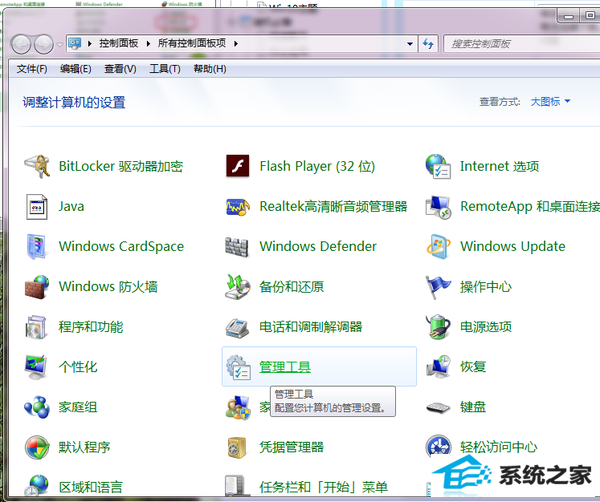This screenshot has height=502, width=600.
Task: Click the 所有控制面板项 breadcrumb segment
Action: (x=192, y=44)
